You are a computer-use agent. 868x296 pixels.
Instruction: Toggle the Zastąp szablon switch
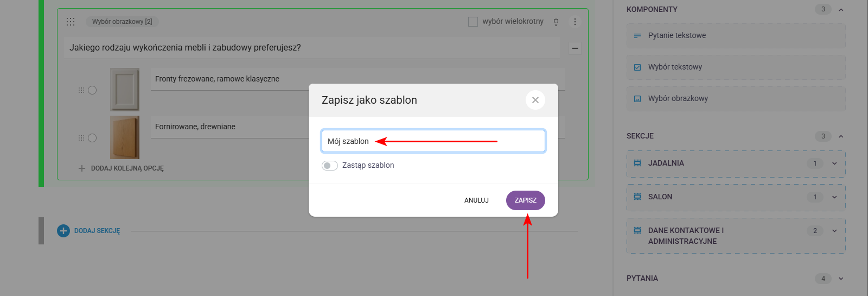329,166
